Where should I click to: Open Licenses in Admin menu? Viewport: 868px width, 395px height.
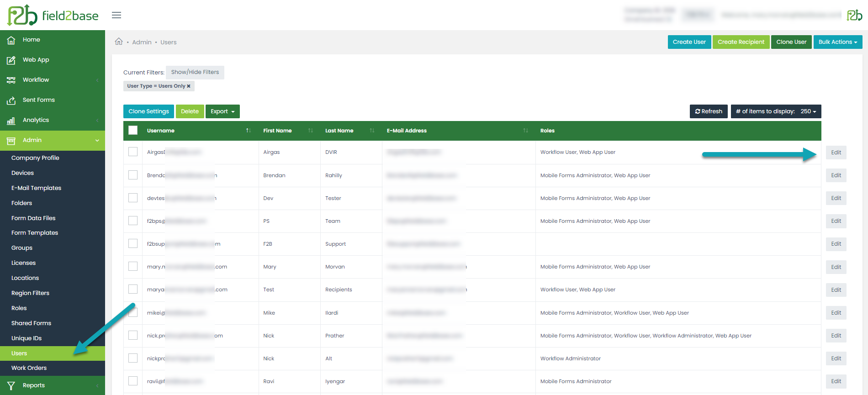[x=23, y=263]
